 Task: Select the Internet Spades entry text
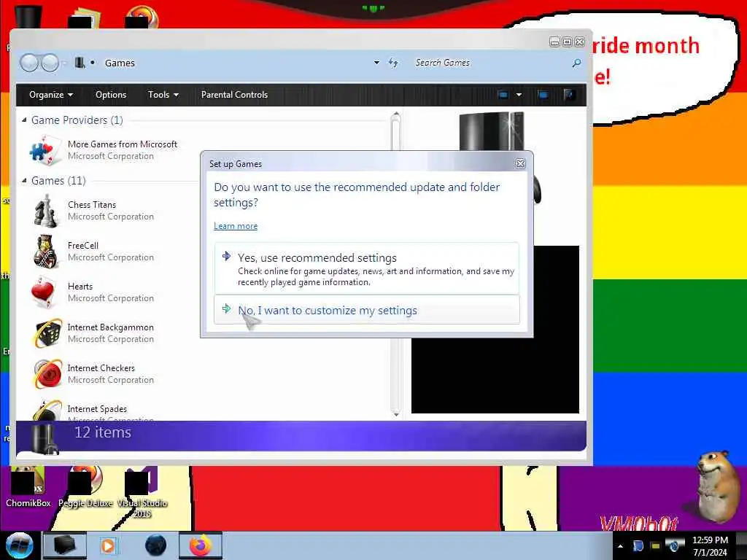coord(97,409)
